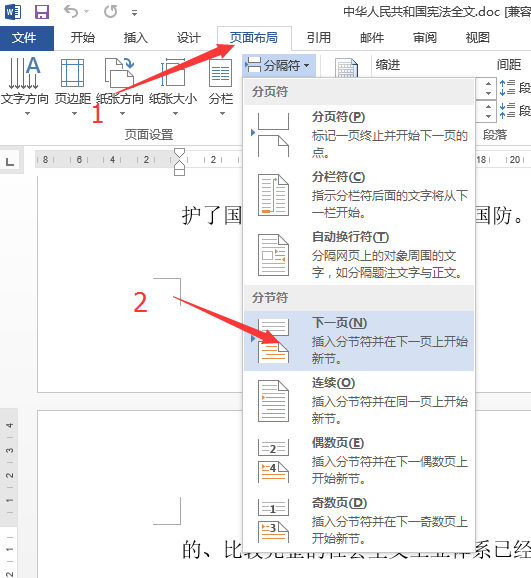
Task: Expand the 文字方向 dropdown arrow
Action: [x=27, y=114]
